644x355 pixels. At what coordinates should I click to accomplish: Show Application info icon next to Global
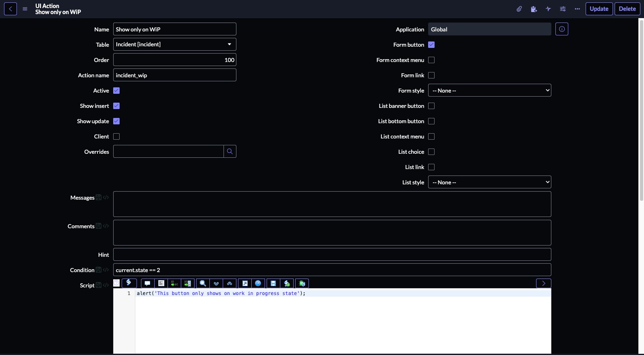tap(562, 29)
